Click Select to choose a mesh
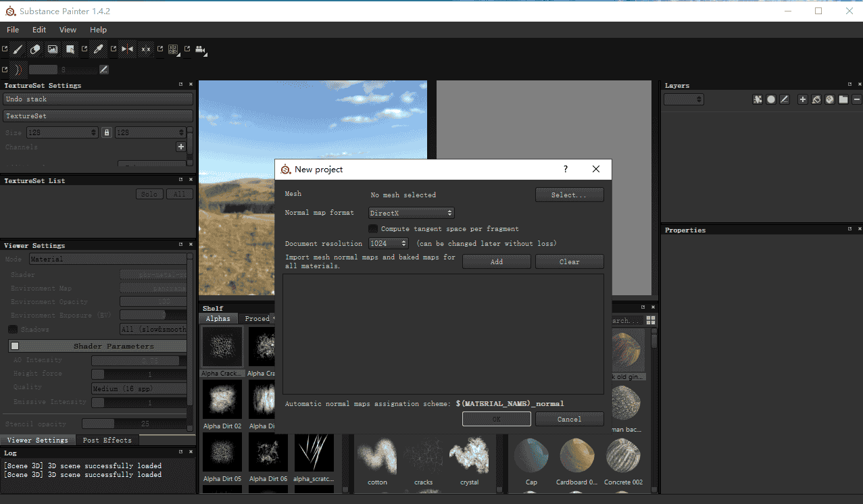The width and height of the screenshot is (863, 504). click(569, 195)
